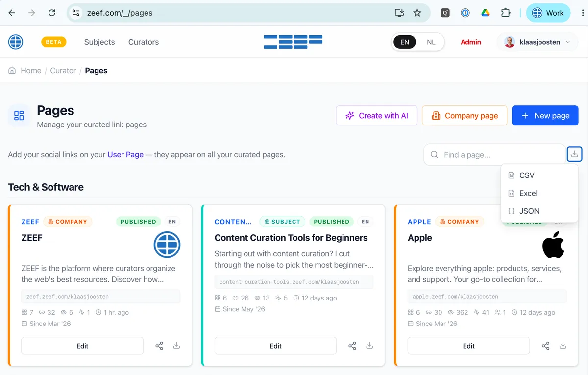Click the ZEEF globe logo in header

(x=16, y=42)
